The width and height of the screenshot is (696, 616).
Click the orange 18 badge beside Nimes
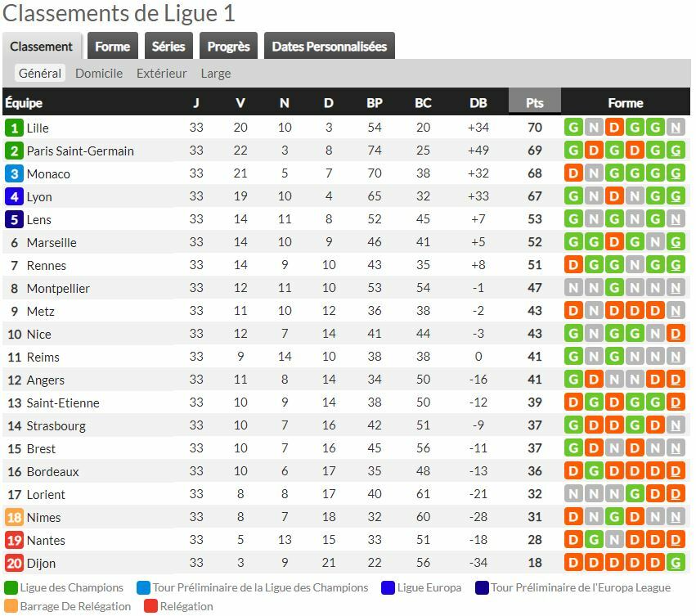tap(14, 517)
